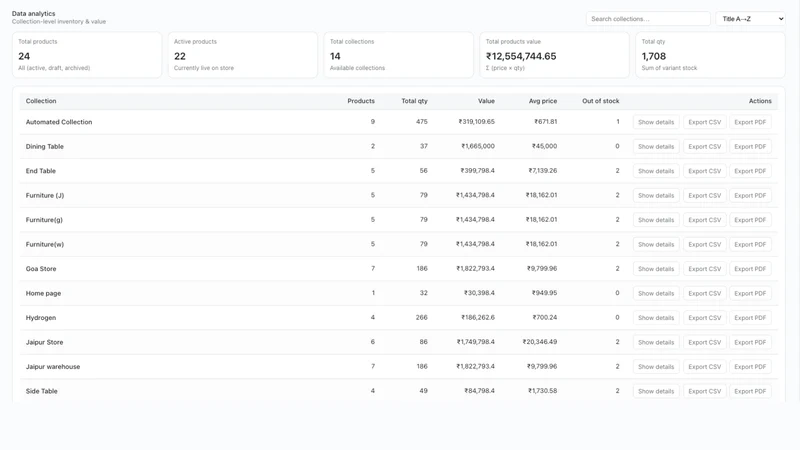Show details for Jaipur Store
This screenshot has width=800, height=450.
[x=656, y=342]
